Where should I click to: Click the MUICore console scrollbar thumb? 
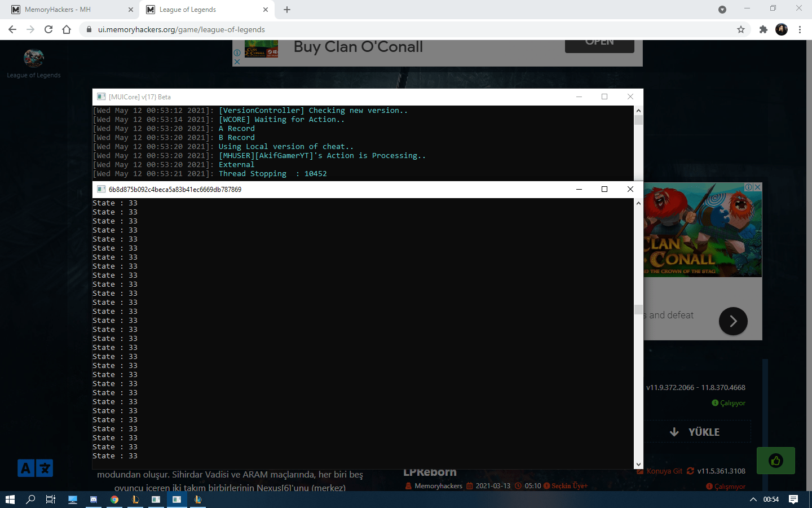click(638, 120)
